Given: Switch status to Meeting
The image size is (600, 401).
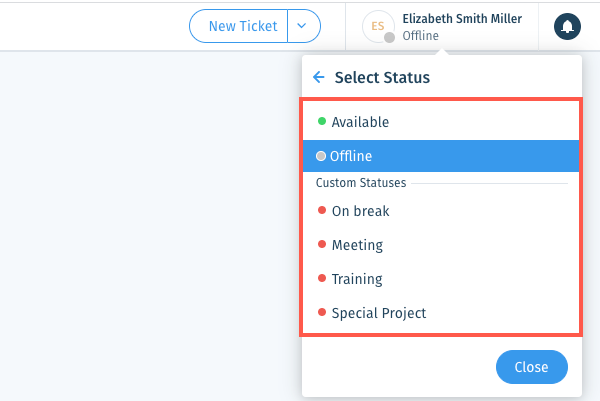Looking at the screenshot, I should click(x=441, y=245).
